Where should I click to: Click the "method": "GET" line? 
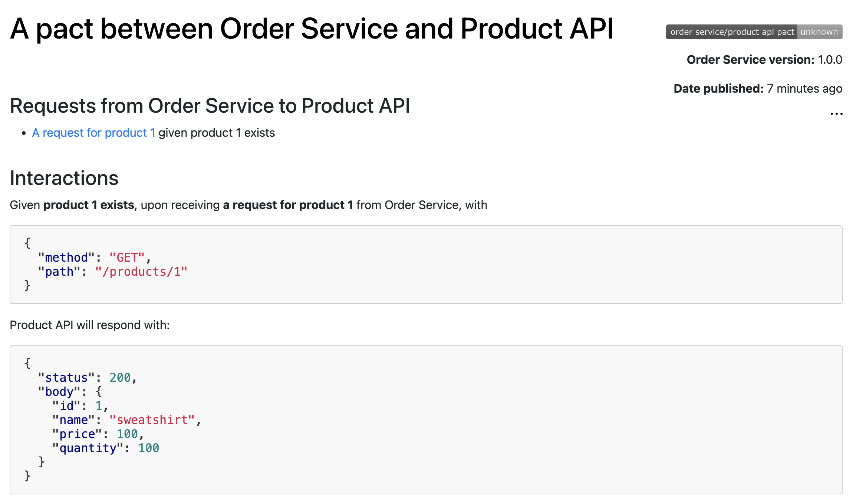(95, 258)
